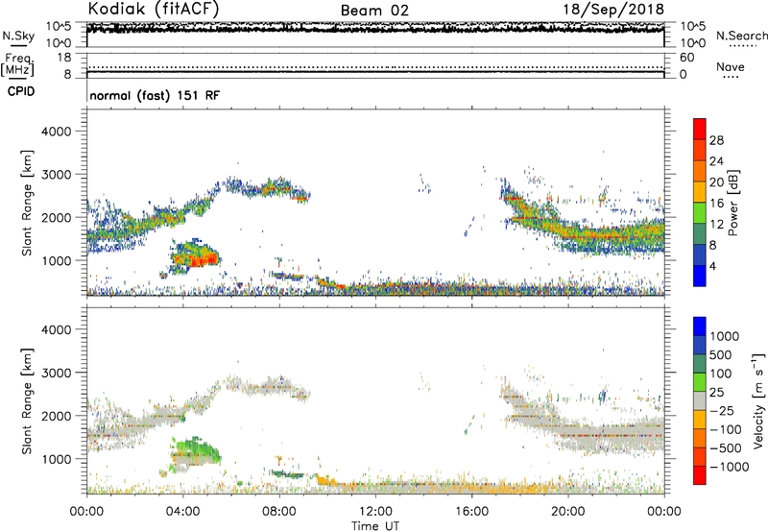This screenshot has height=532, width=768.
Task: Click the "20:00" time tick label
Action: [x=568, y=512]
